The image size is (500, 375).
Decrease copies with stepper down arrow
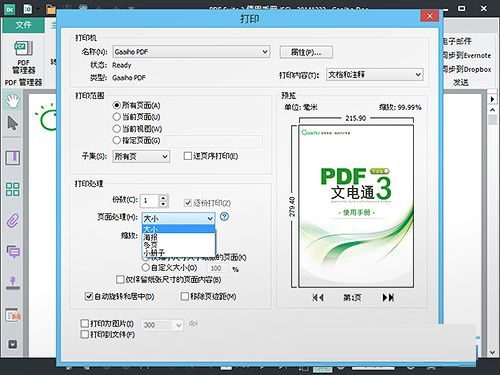tap(163, 204)
